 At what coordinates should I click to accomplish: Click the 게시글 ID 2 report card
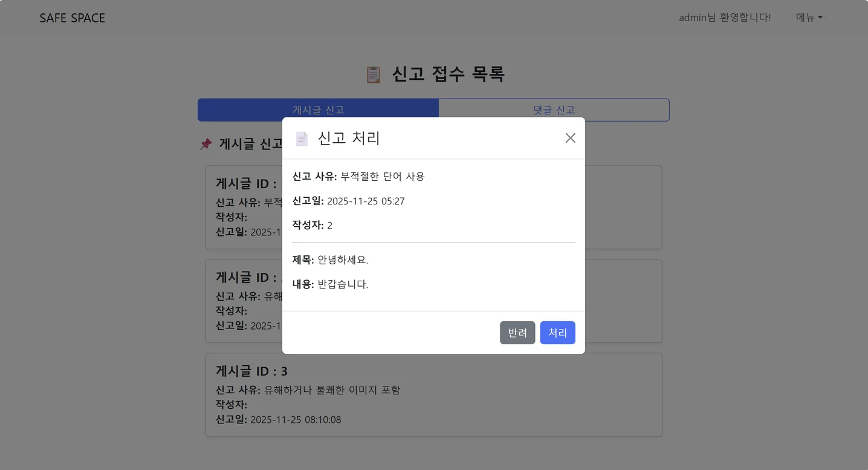[242, 301]
